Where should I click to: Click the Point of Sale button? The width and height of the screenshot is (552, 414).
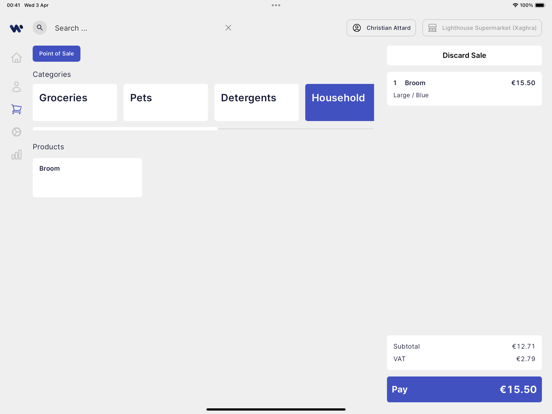pyautogui.click(x=56, y=54)
